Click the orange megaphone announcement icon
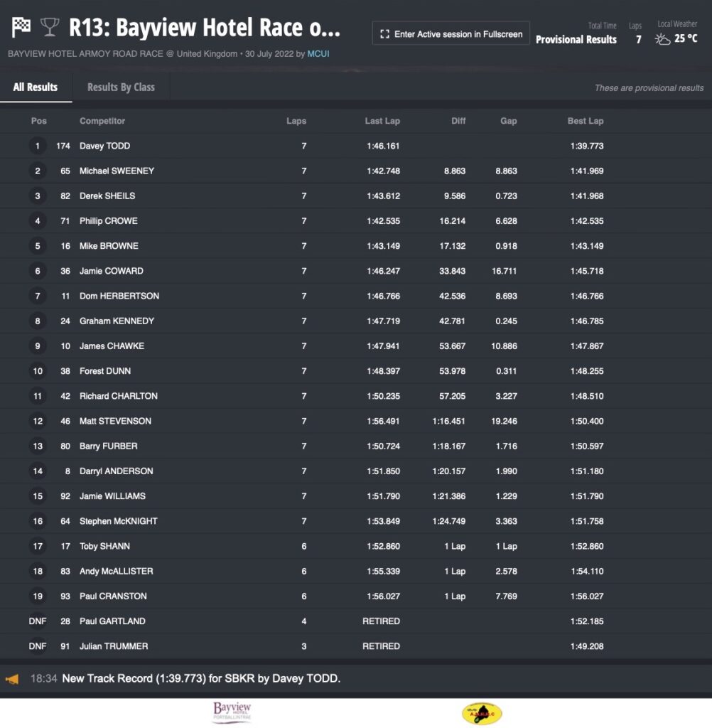The width and height of the screenshot is (712, 728). [12, 679]
